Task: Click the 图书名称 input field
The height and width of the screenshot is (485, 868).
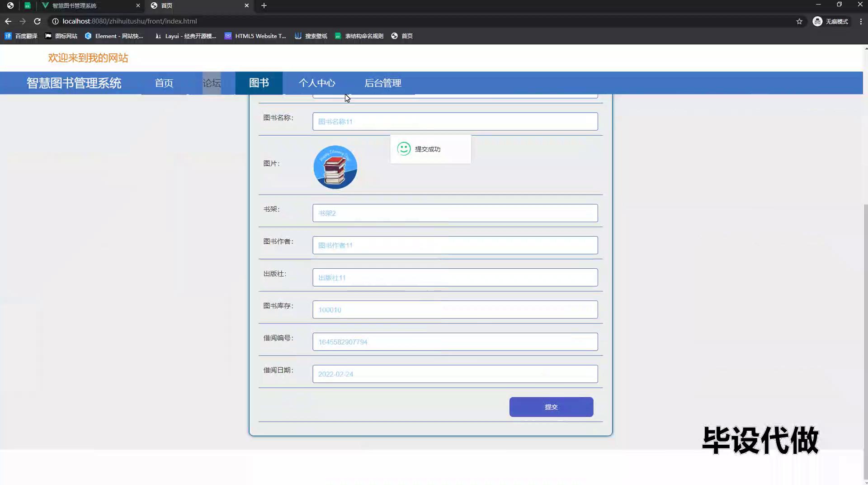Action: 455,121
